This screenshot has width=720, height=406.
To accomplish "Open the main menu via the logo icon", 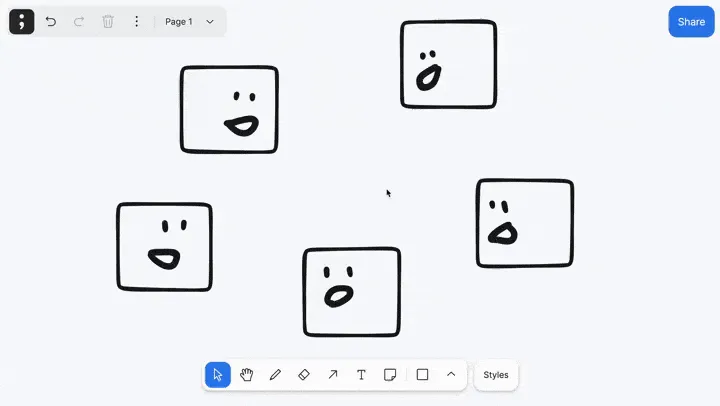I will point(22,21).
